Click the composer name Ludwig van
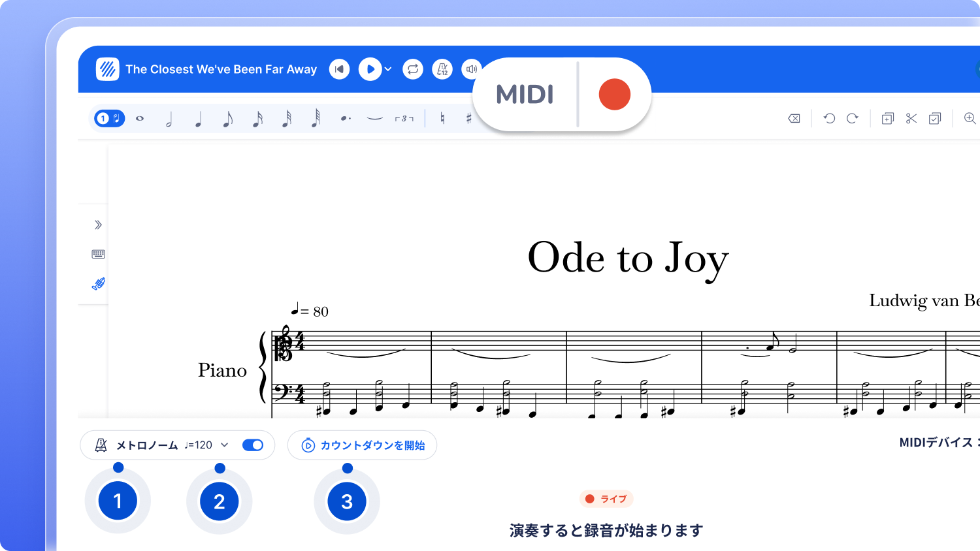The image size is (980, 551). 924,300
